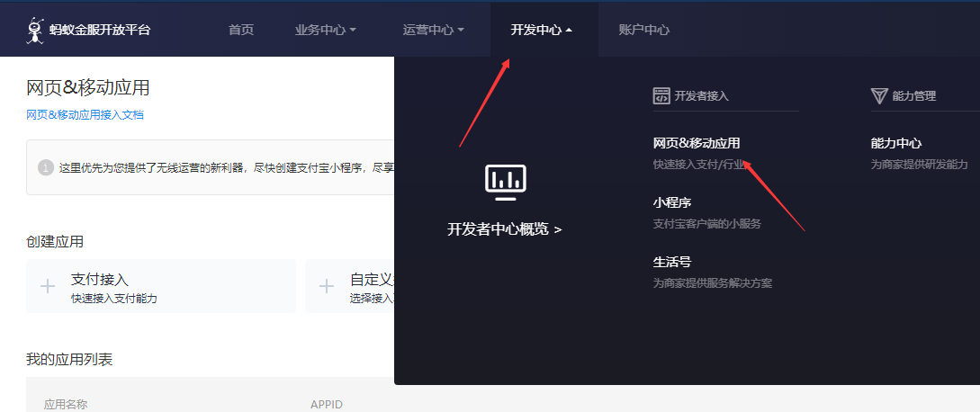
Task: Click the 能力管理 funnel icon
Action: pos(878,95)
